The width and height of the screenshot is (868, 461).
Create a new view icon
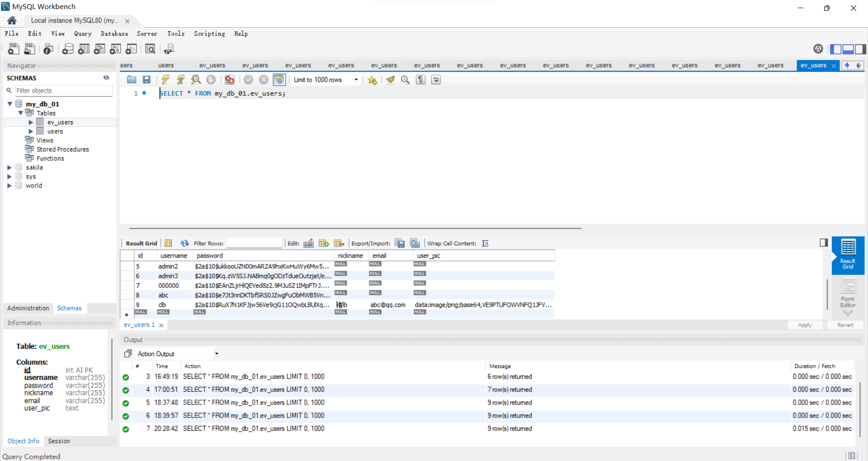(x=99, y=49)
